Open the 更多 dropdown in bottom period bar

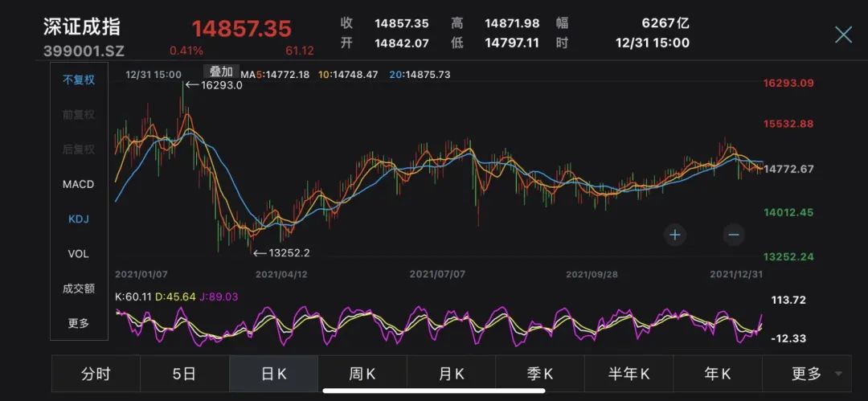814,374
